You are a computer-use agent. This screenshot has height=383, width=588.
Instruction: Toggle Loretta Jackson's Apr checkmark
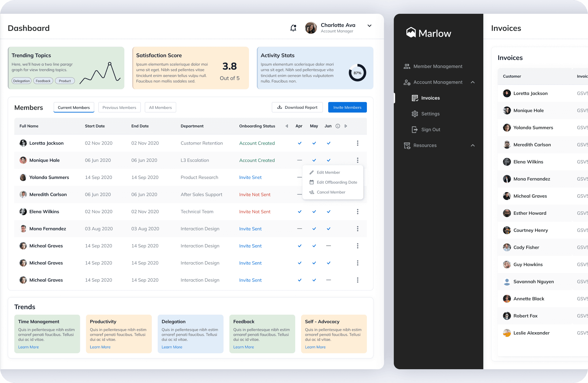(x=300, y=143)
